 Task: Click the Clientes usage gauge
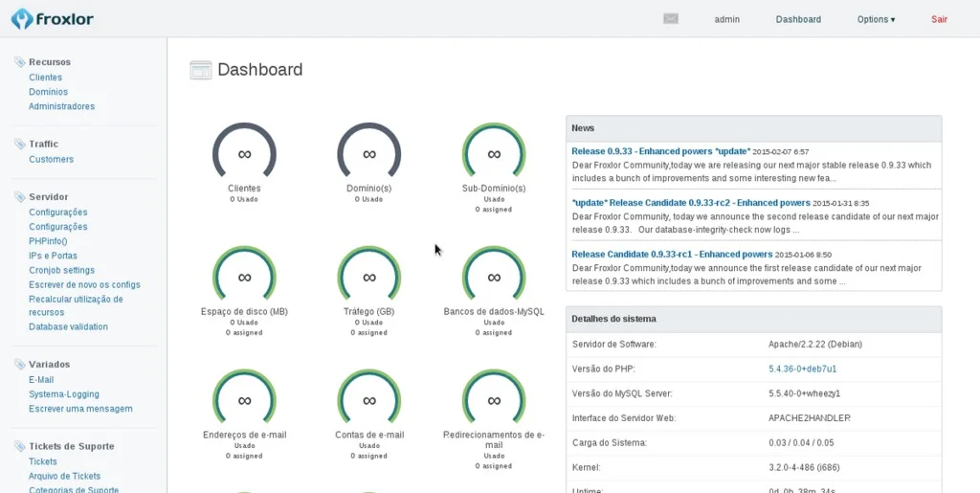coord(244,153)
